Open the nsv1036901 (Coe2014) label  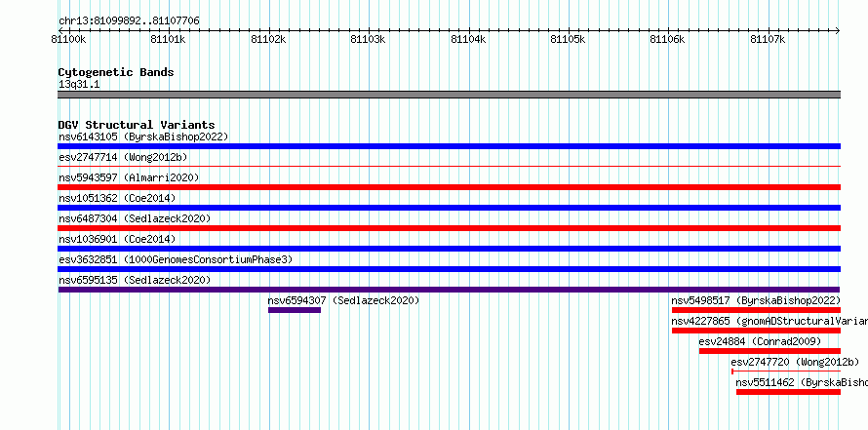point(117,239)
